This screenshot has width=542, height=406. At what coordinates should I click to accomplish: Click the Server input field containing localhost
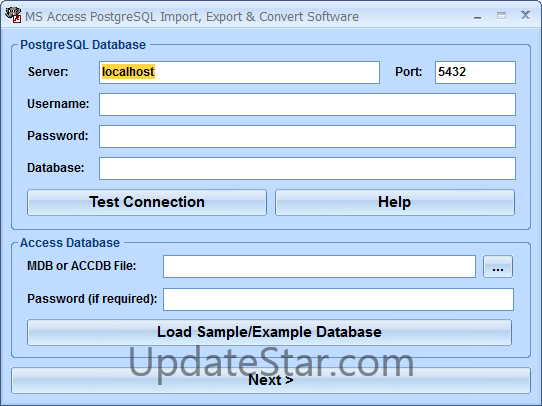239,72
